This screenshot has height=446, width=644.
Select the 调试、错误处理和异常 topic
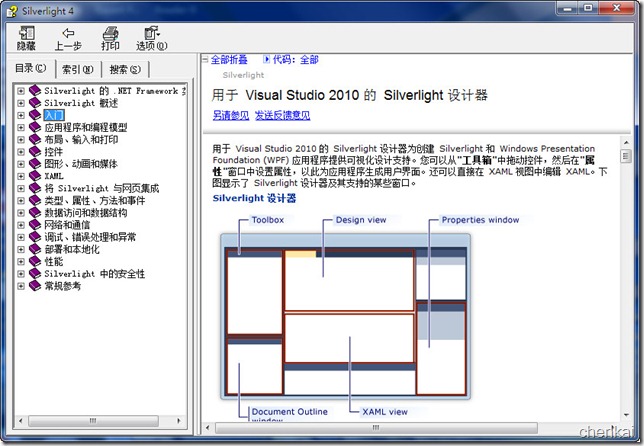(x=90, y=237)
